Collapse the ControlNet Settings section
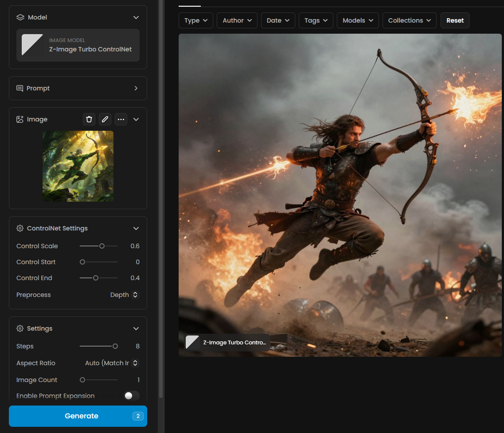The height and width of the screenshot is (433, 504). pyautogui.click(x=136, y=228)
